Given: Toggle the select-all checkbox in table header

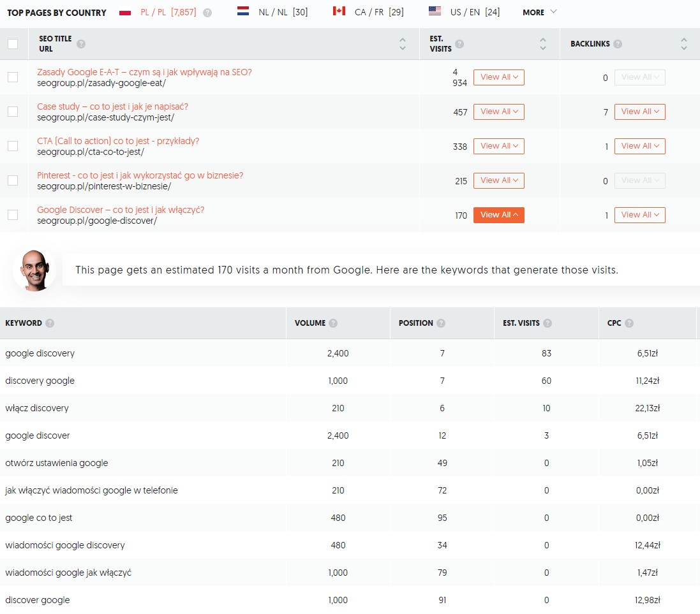Looking at the screenshot, I should (x=13, y=44).
